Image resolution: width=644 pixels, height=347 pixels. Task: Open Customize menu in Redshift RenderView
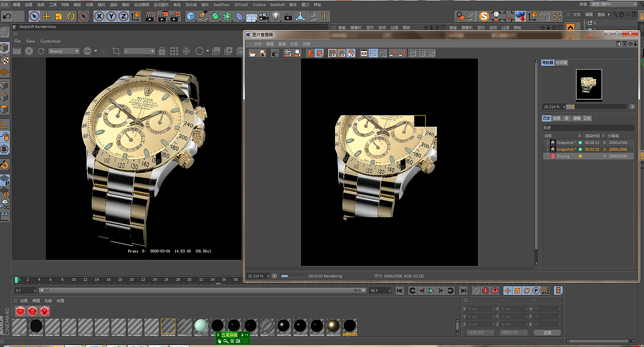[50, 41]
